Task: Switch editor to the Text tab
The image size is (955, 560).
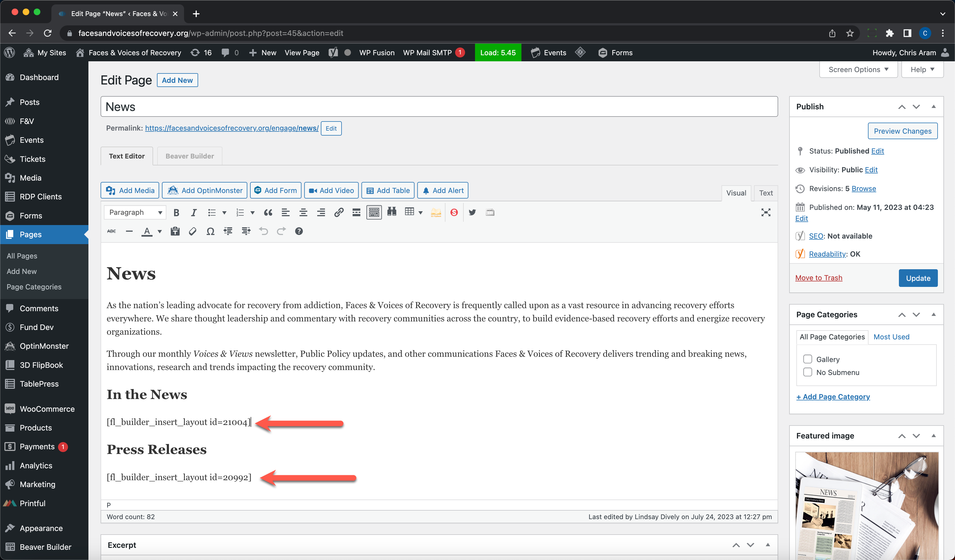Action: (765, 193)
